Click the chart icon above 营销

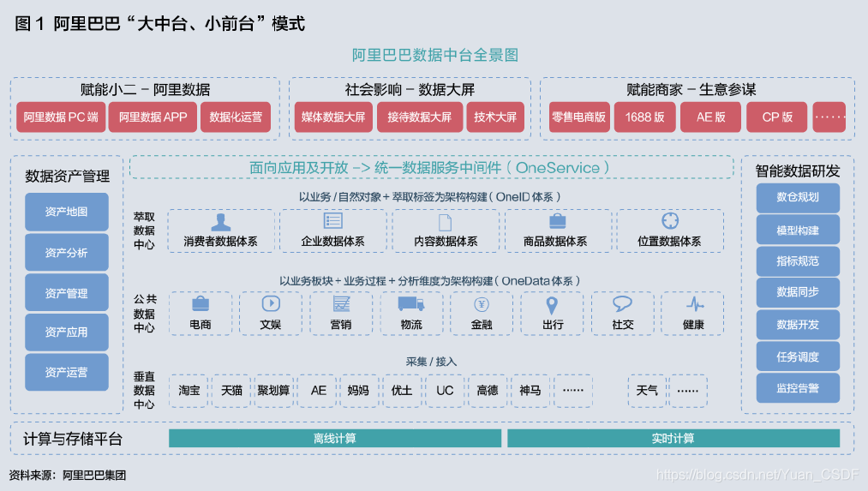coord(341,304)
